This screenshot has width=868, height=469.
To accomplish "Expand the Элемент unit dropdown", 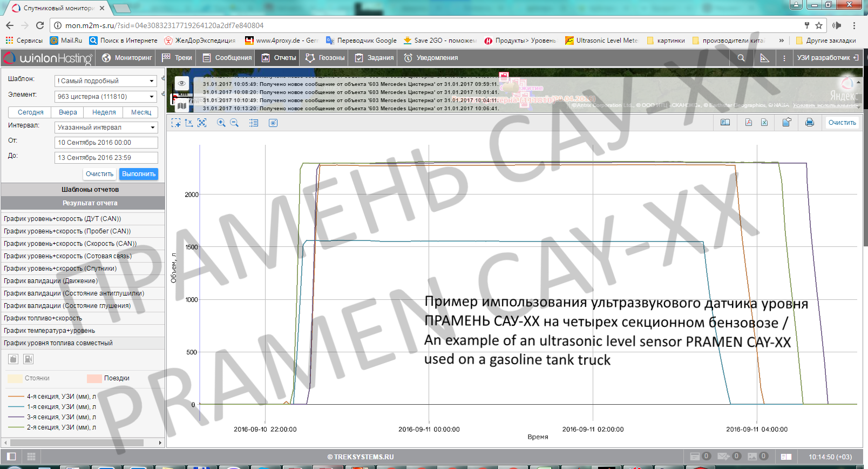I will [x=106, y=97].
